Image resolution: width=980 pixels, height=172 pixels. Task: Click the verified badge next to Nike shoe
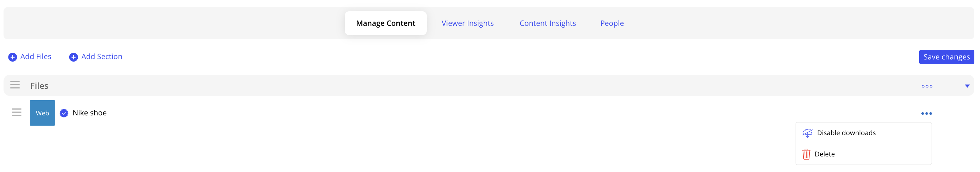pyautogui.click(x=64, y=113)
